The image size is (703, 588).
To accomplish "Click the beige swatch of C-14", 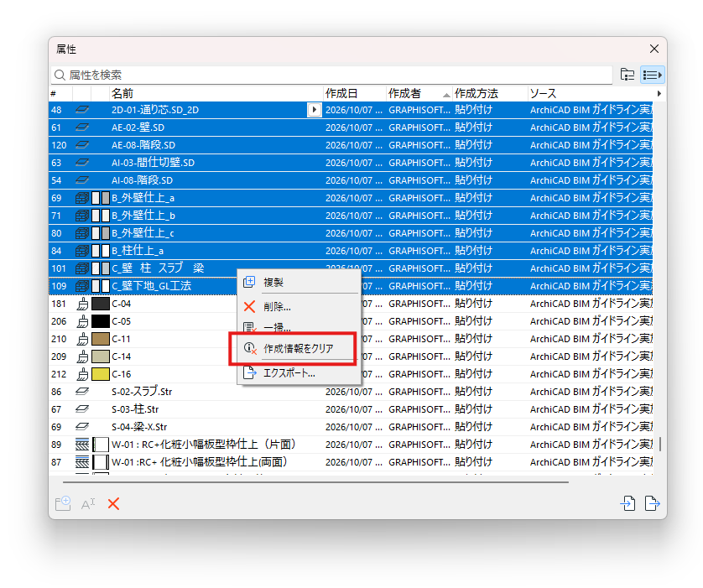I will pyautogui.click(x=101, y=356).
